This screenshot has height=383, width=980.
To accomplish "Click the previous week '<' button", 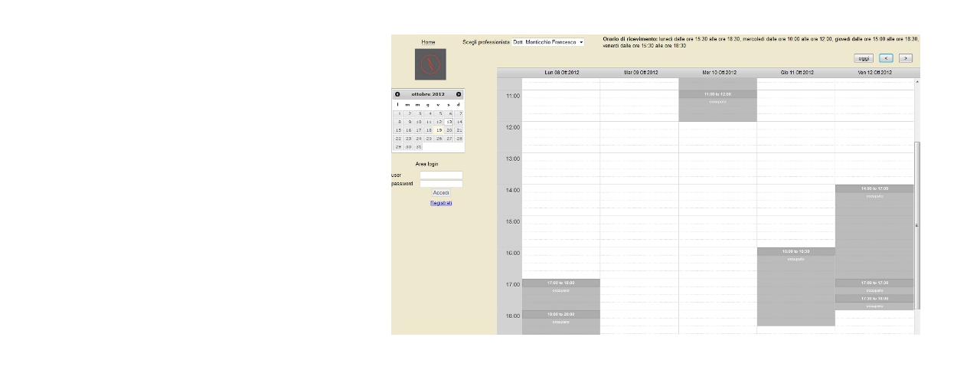I will click(886, 58).
